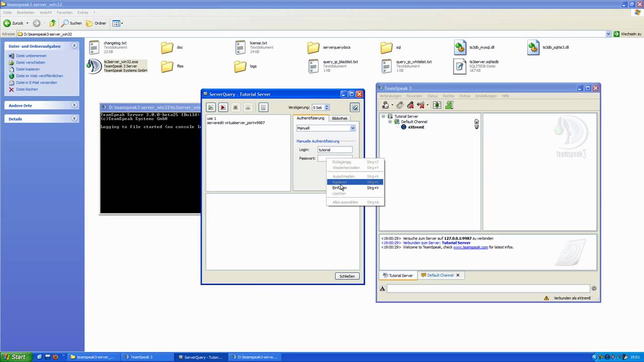This screenshot has height=362, width=644.
Task: Close the Default Channel chat tab
Action: [x=458, y=276]
